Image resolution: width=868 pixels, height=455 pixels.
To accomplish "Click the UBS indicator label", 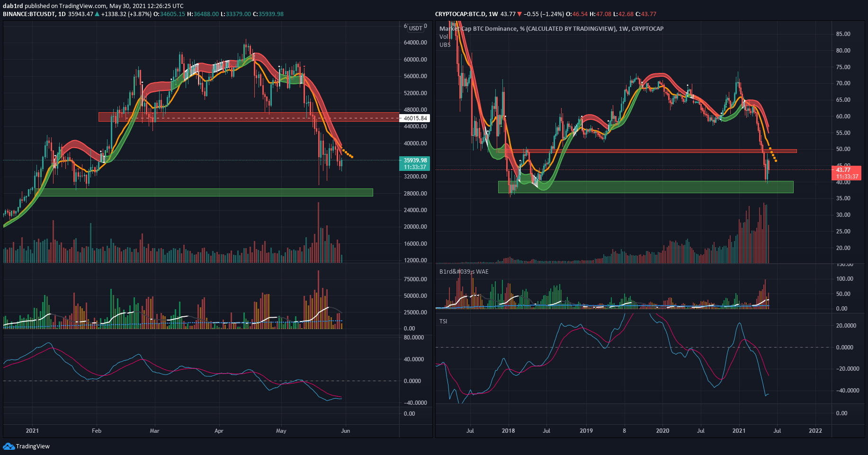I will [x=445, y=45].
